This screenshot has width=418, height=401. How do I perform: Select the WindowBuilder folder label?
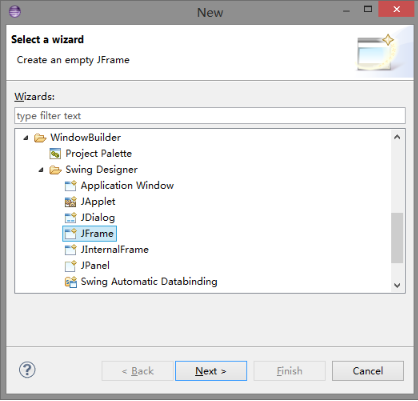pyautogui.click(x=86, y=138)
